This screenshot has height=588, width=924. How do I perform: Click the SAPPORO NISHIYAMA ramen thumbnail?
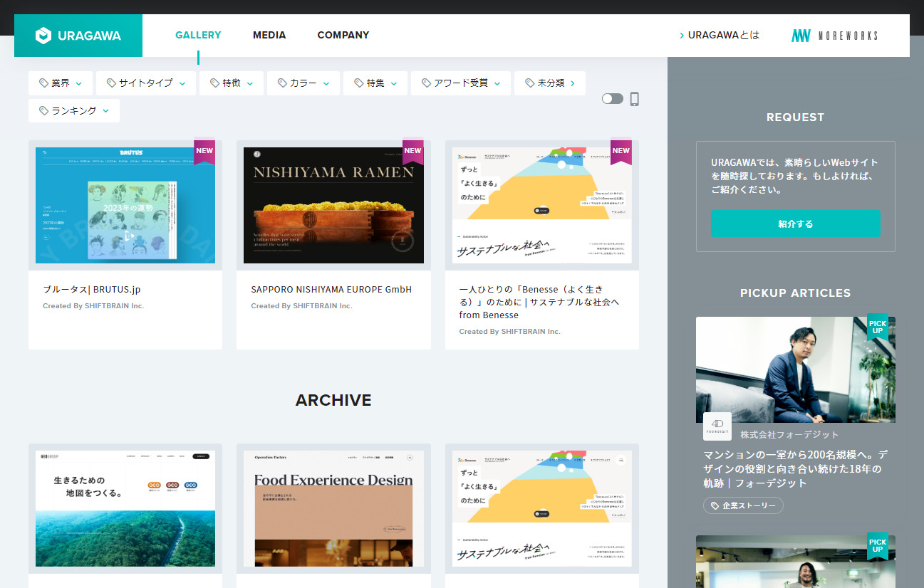click(x=333, y=205)
